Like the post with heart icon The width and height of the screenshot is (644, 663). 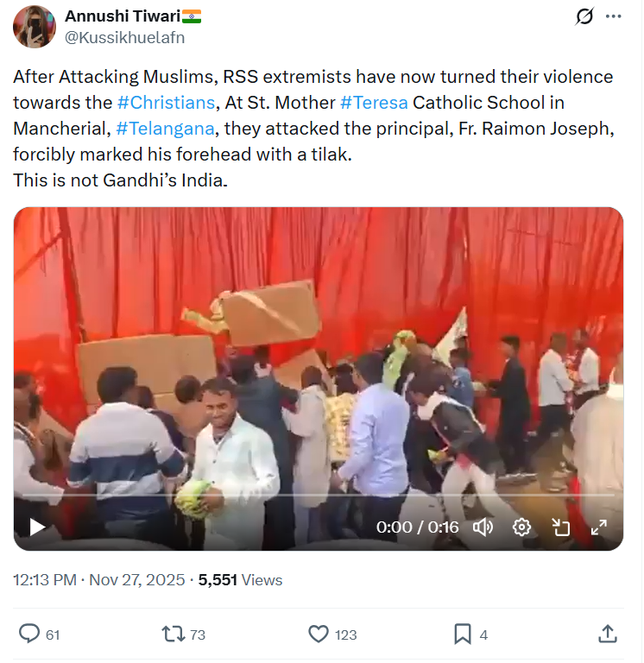coord(319,634)
